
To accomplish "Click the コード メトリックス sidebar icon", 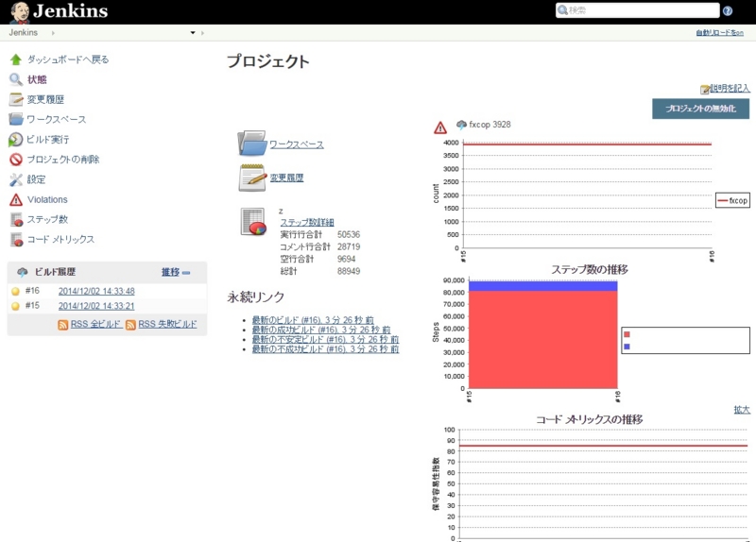I will coord(16,240).
